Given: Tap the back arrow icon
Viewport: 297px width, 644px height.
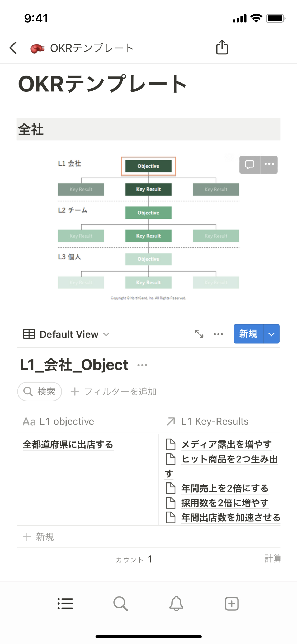Looking at the screenshot, I should coord(13,48).
